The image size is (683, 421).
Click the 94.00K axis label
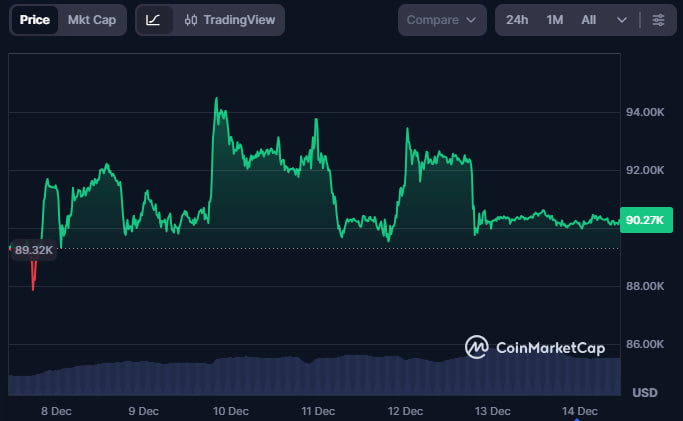645,112
